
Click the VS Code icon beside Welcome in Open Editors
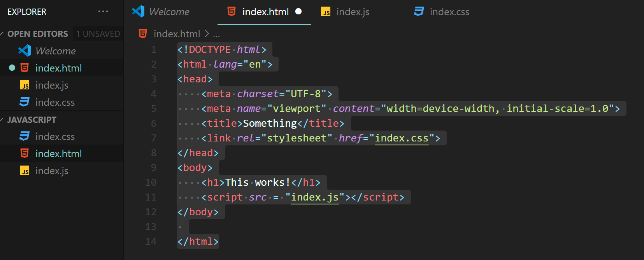[25, 51]
